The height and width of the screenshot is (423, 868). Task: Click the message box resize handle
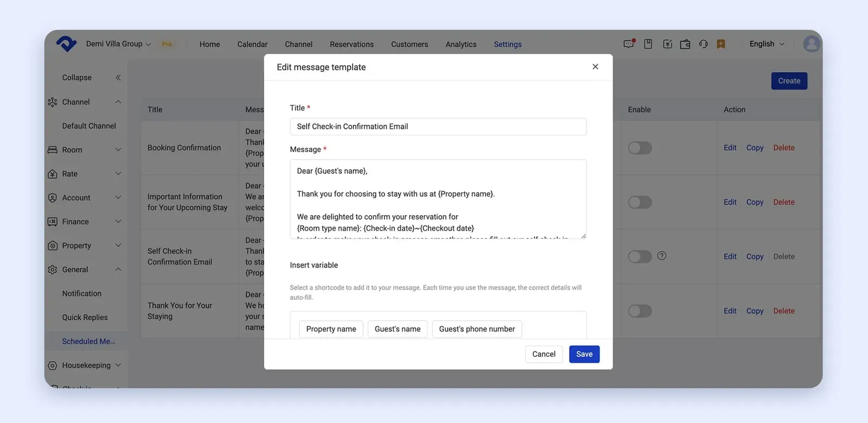[x=583, y=236]
